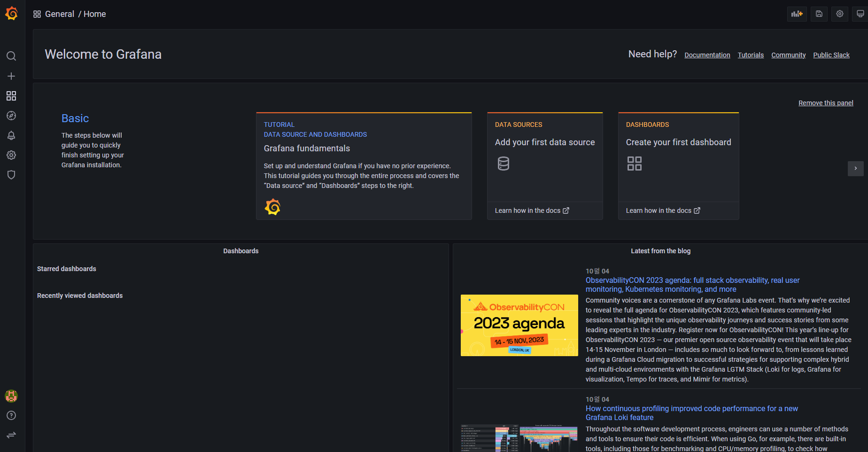Click the Latest from the blog panel title
Viewport: 868px width, 452px height.
pyautogui.click(x=660, y=251)
